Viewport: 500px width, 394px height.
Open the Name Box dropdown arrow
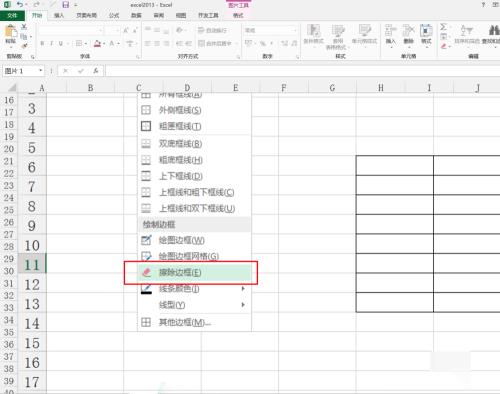(41, 71)
